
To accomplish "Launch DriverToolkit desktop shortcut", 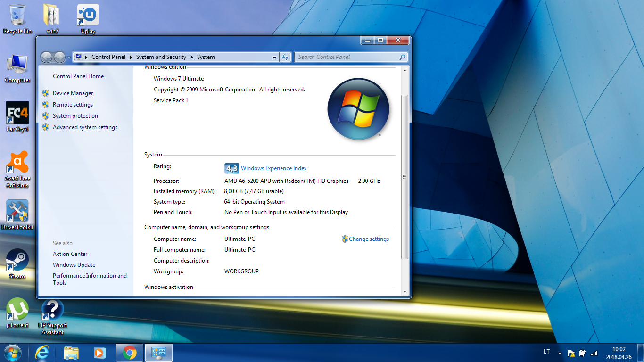I will coord(17,215).
